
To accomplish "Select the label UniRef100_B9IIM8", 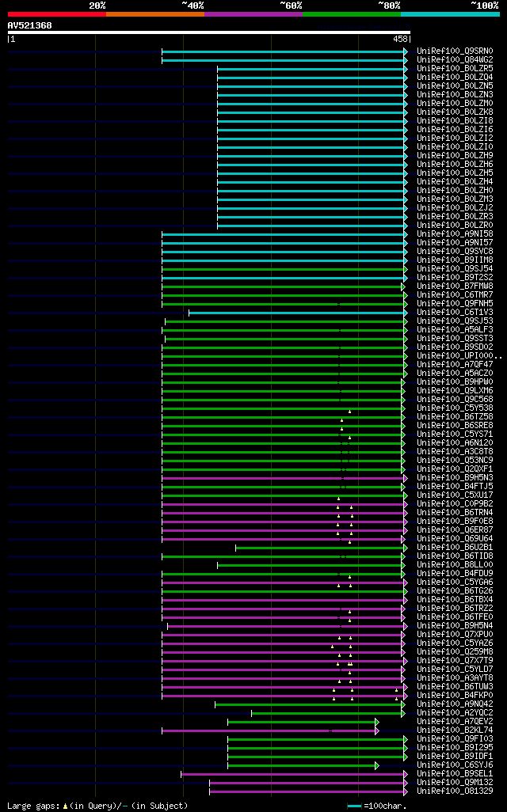I will coord(456,260).
